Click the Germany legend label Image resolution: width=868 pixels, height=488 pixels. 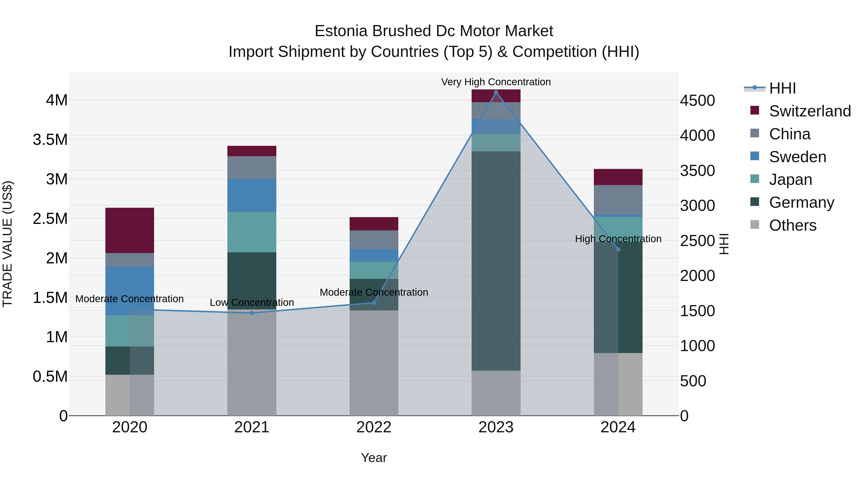(802, 202)
